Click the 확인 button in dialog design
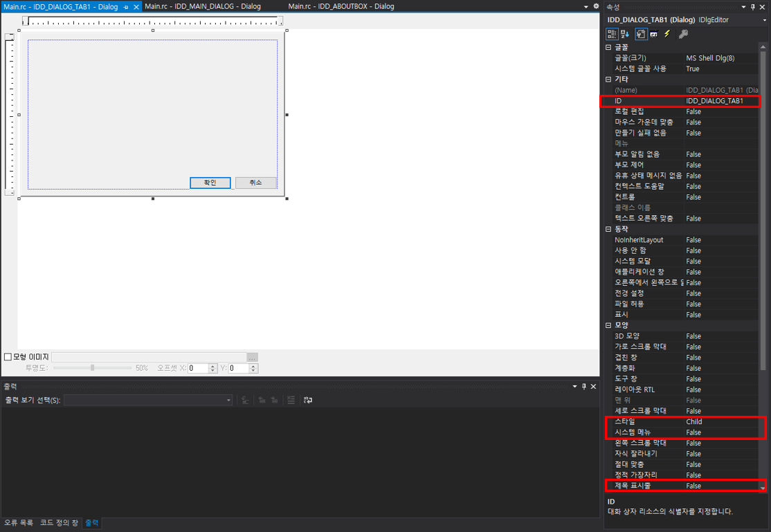Screen dimensions: 771x532 pos(210,183)
